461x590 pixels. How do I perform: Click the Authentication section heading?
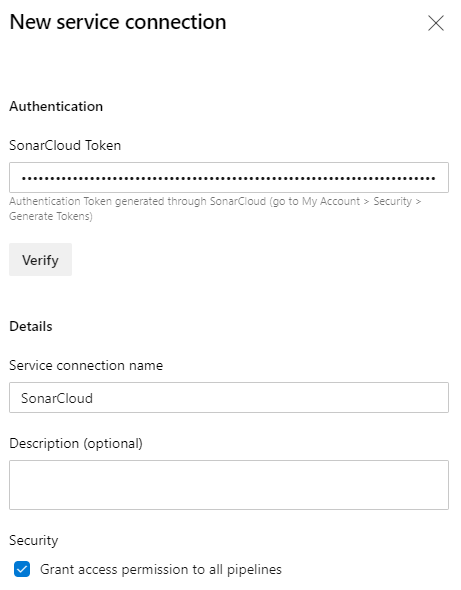pos(56,106)
